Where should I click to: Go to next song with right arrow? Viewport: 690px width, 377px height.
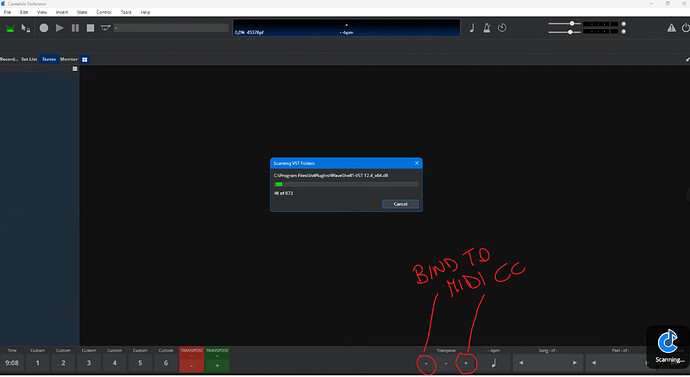tap(574, 363)
